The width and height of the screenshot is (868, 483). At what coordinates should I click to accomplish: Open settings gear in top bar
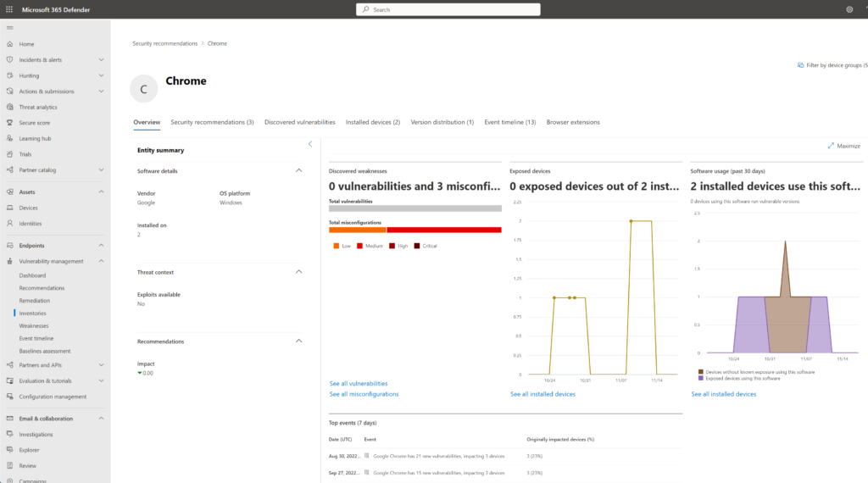[849, 9]
